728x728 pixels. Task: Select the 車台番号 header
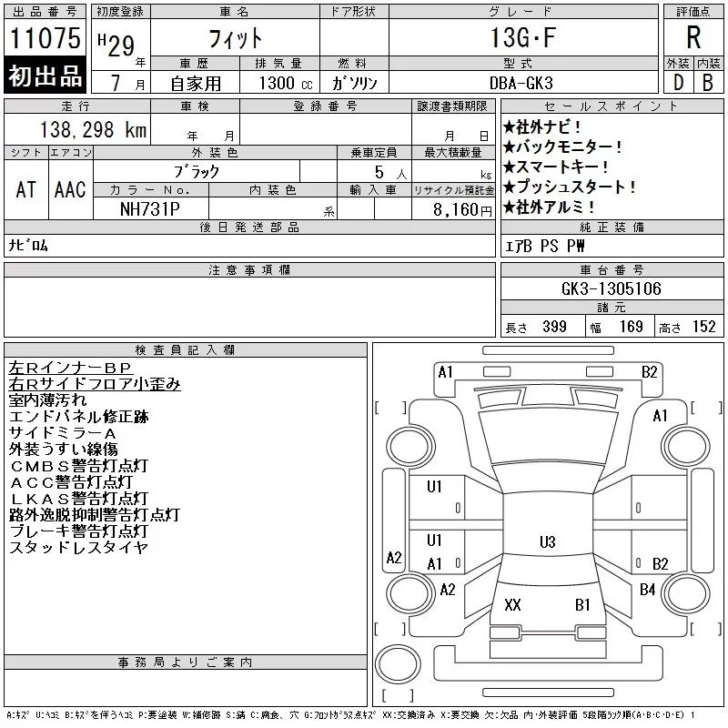tap(612, 269)
